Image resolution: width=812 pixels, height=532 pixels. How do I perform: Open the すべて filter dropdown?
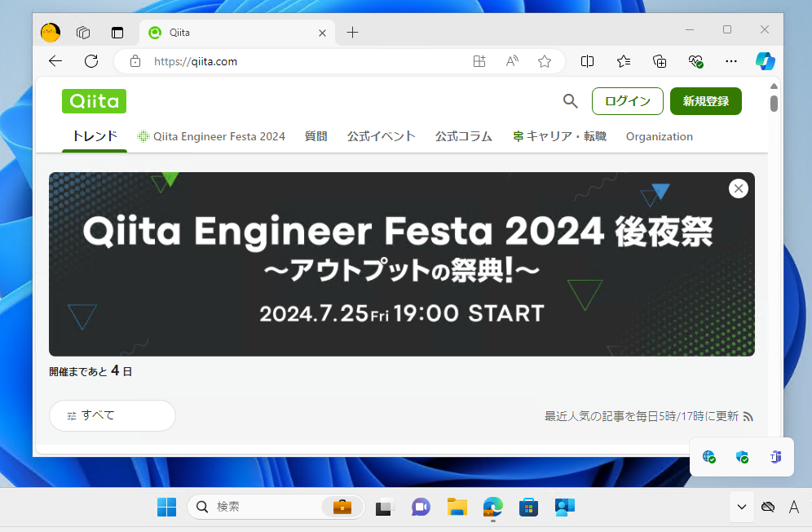coord(113,415)
